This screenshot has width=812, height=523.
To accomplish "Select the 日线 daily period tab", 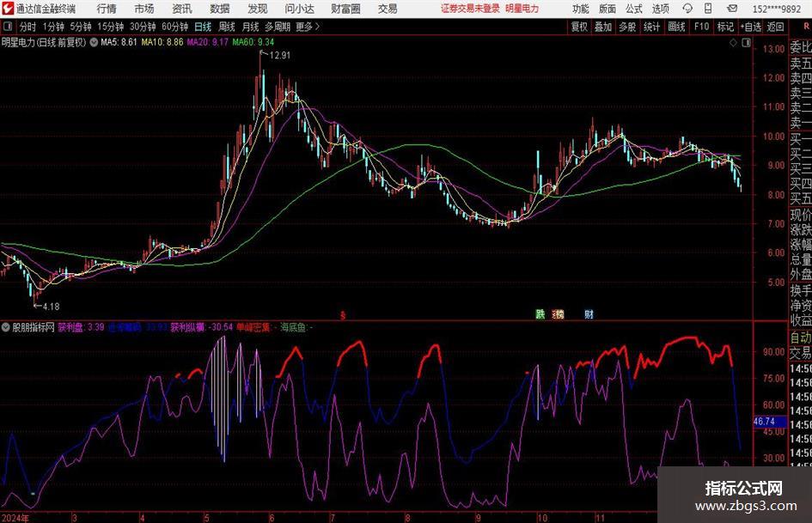I will 203,27.
